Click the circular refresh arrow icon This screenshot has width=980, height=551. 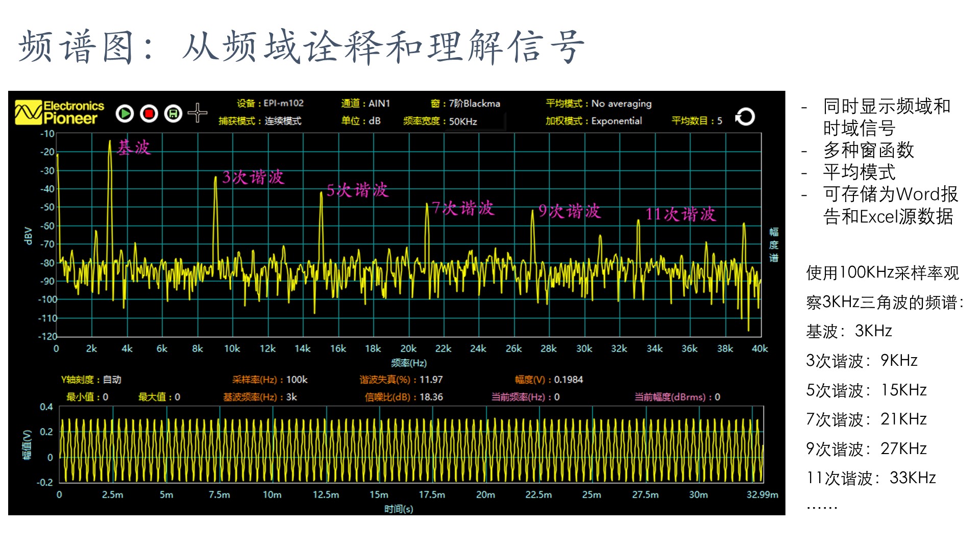745,117
